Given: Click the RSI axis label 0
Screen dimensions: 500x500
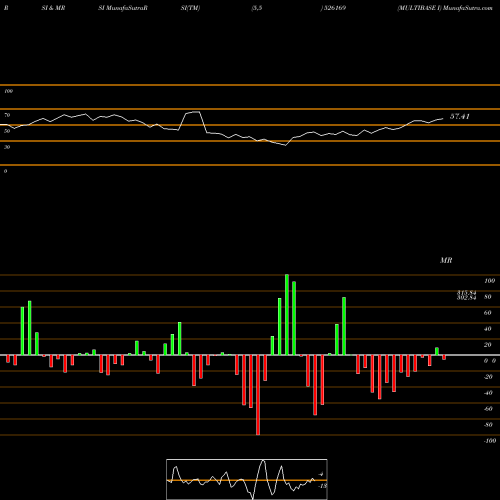Looking at the screenshot, I should (5, 171).
